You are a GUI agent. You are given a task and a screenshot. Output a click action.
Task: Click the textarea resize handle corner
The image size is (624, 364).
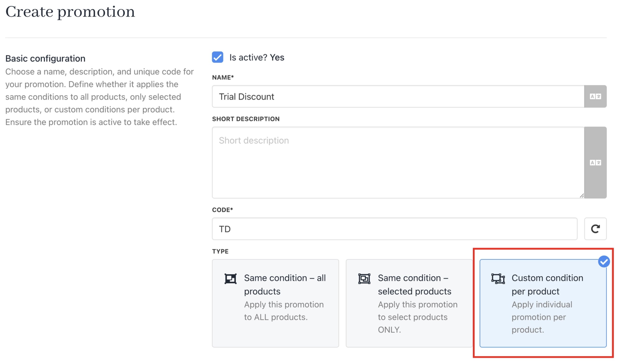click(582, 196)
